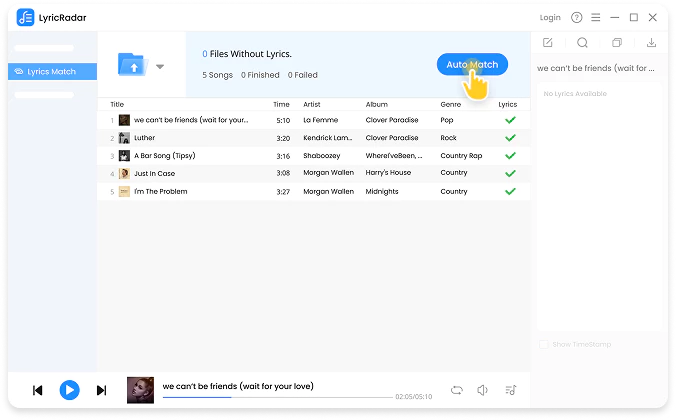
Task: Click the edit lyrics pencil icon
Action: click(548, 43)
